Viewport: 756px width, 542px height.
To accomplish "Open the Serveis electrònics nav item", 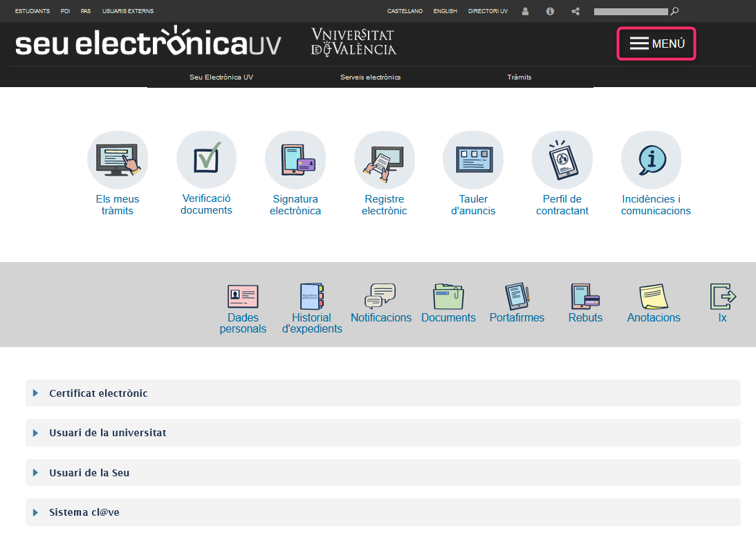I will [x=370, y=77].
